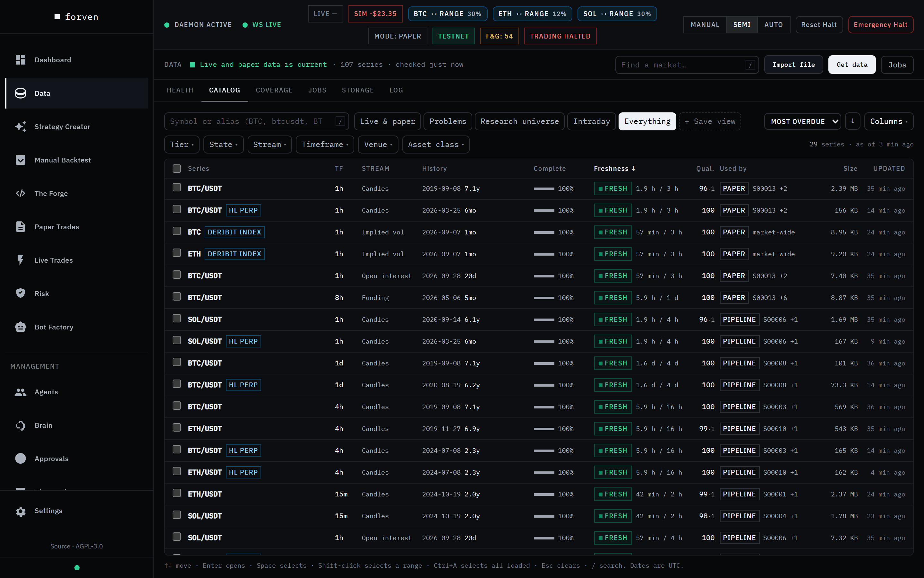Viewport: 924px width, 578px height.
Task: Open The Forge code icon
Action: click(x=21, y=193)
